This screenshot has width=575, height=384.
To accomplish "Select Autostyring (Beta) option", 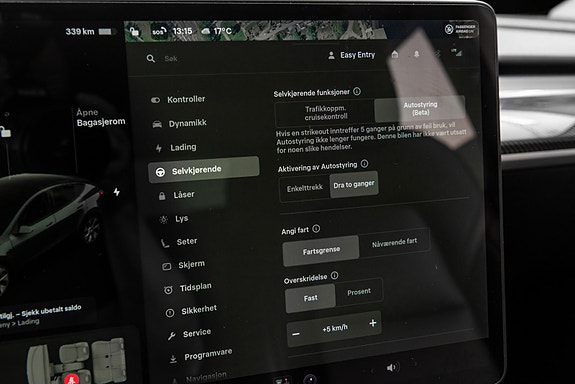I will click(x=420, y=109).
